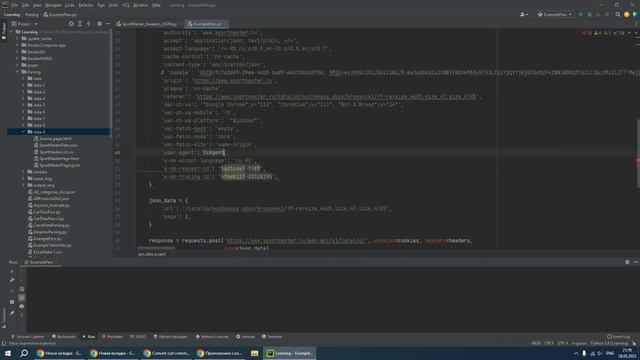Open the sportmaster.ru origin link in code
Image resolution: width=640 pixels, height=360 pixels.
233,81
